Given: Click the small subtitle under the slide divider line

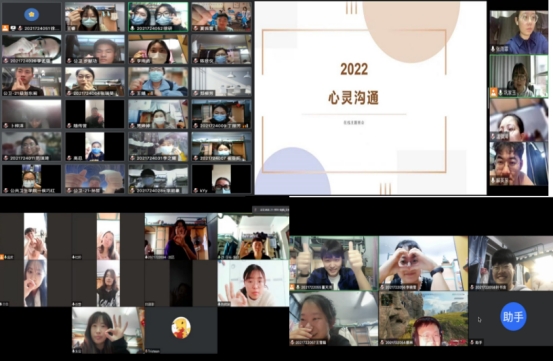Looking at the screenshot, I should 353,123.
